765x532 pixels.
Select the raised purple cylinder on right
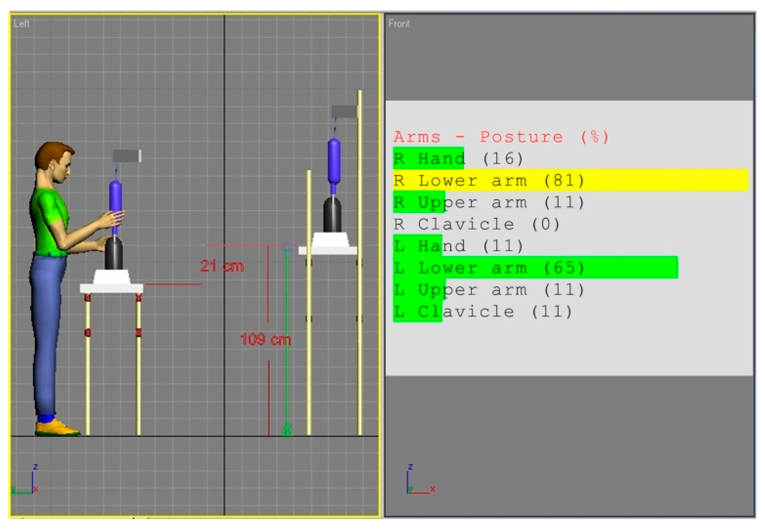pos(334,161)
